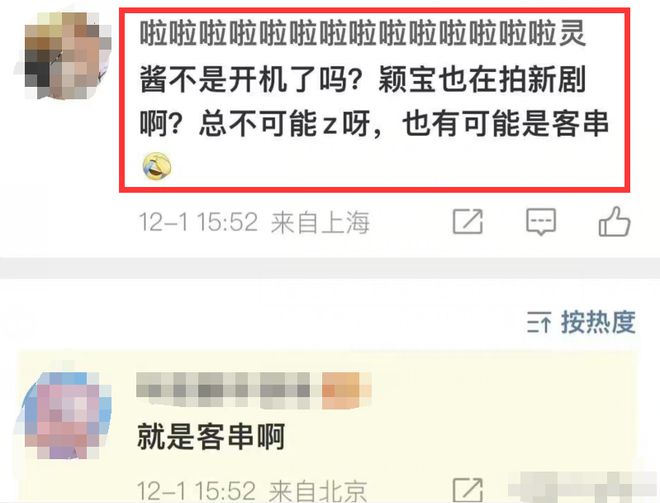660x503 pixels.
Task: Tap the repost icon on the Beijing reply
Action: [x=468, y=490]
